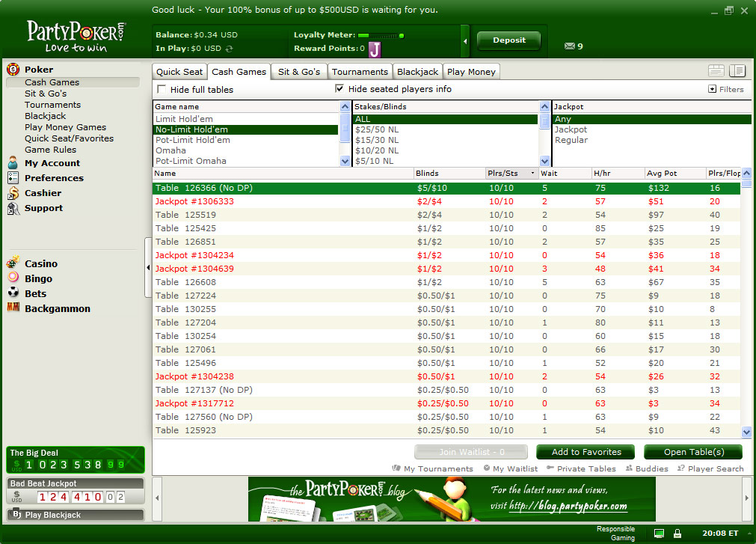Switch to detailed lobby view icon
756x544 pixels.
pos(737,71)
